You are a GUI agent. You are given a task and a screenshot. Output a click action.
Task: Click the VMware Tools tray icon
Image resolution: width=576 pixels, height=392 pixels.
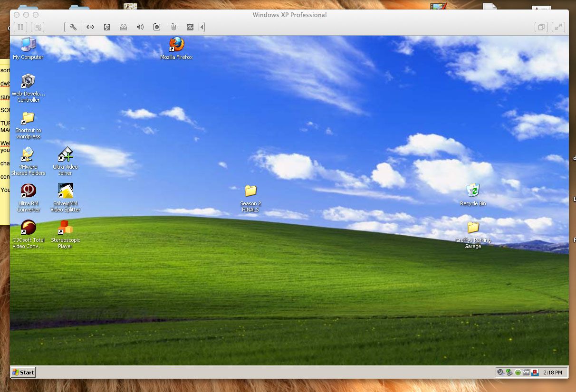tap(526, 373)
